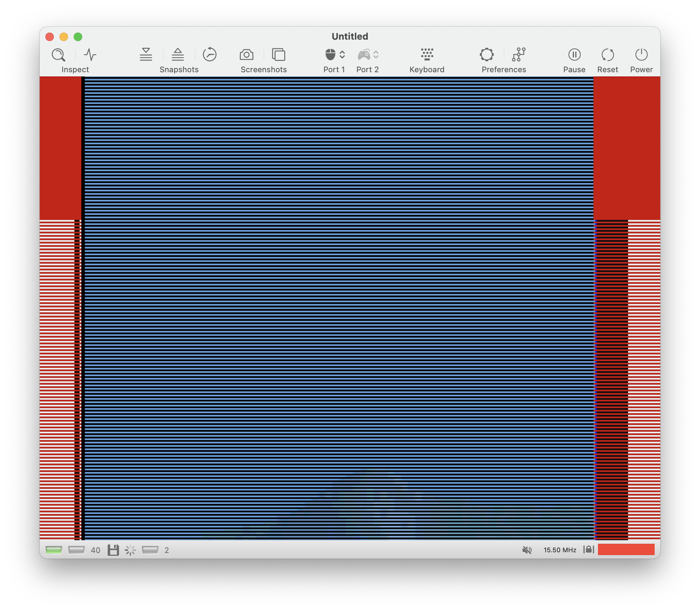This screenshot has width=700, height=611.
Task: Power off the emulator
Action: click(641, 55)
